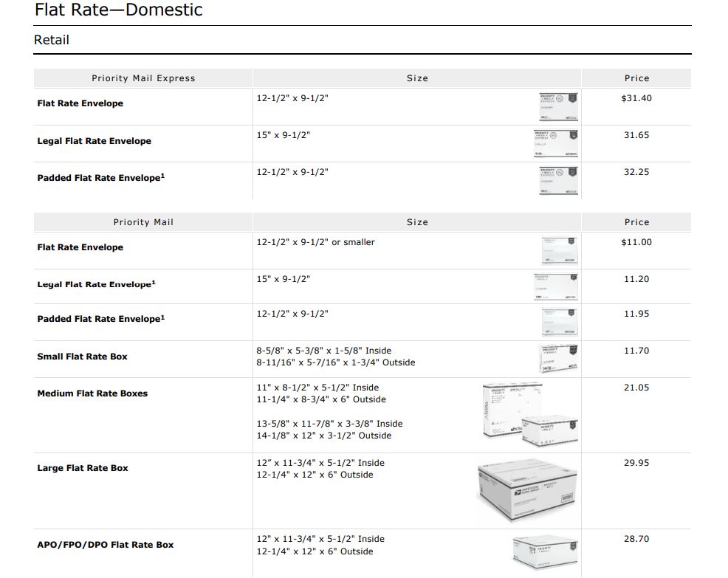728x578 pixels.
Task: Select the Priority Mail section header
Action: pos(142,222)
